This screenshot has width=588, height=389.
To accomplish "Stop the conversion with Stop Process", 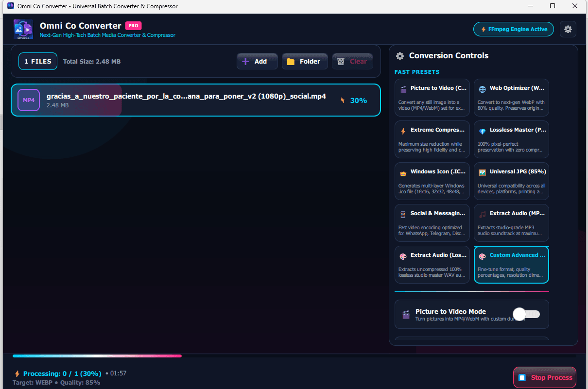I will [545, 377].
